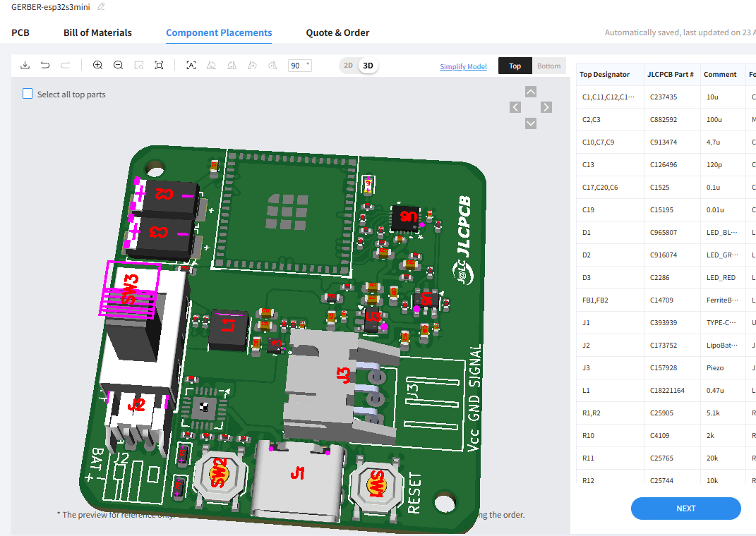
Task: Show the Bottom side of the board
Action: point(548,66)
